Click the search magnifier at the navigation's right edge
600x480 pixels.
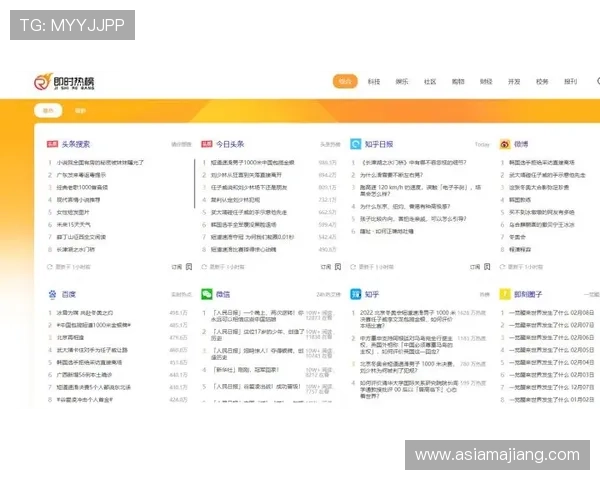598,81
